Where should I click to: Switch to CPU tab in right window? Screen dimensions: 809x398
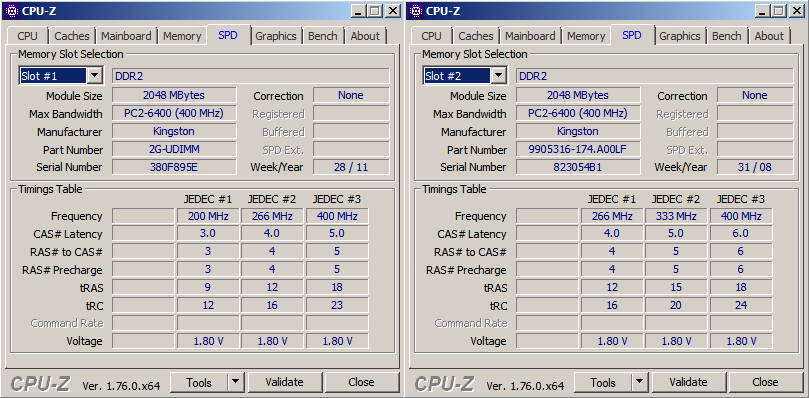[x=431, y=36]
